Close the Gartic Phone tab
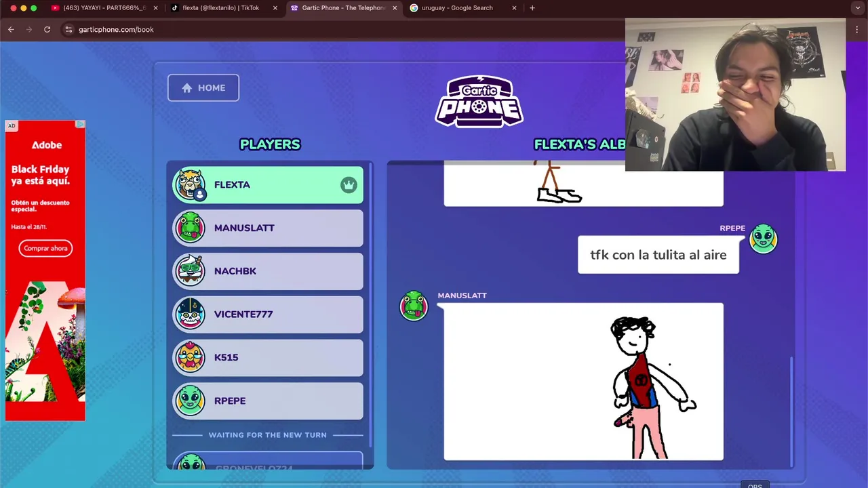This screenshot has width=868, height=488. click(395, 8)
